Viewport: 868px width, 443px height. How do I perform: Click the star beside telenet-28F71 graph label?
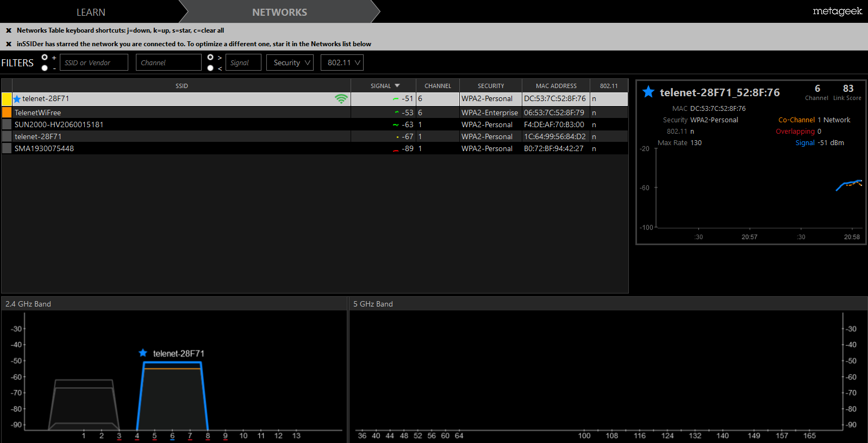coord(143,353)
